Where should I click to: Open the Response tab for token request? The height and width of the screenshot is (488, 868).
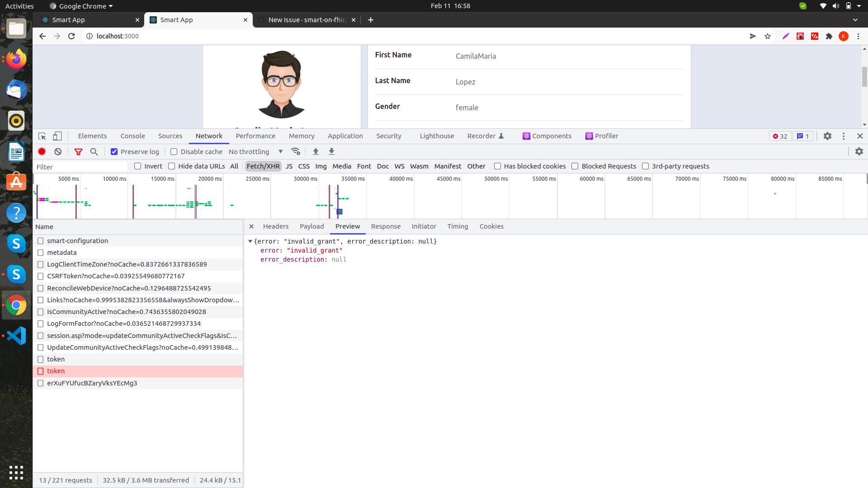click(x=386, y=226)
